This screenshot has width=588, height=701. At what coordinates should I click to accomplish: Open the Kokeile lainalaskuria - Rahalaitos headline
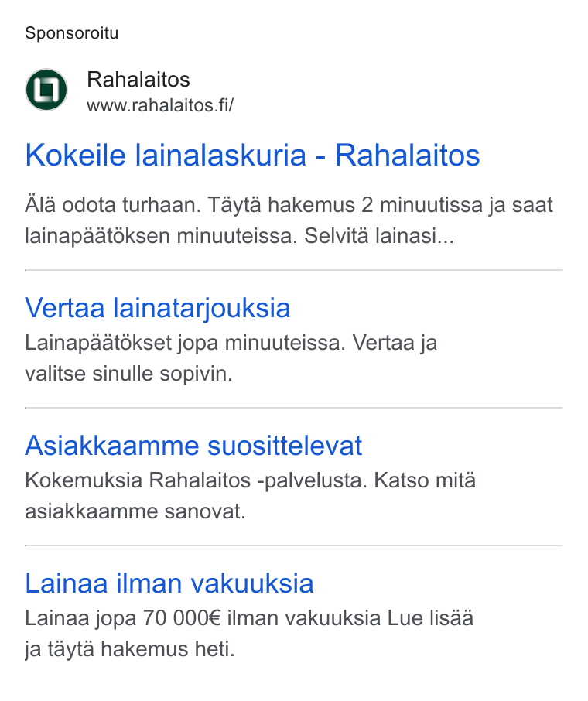252,155
